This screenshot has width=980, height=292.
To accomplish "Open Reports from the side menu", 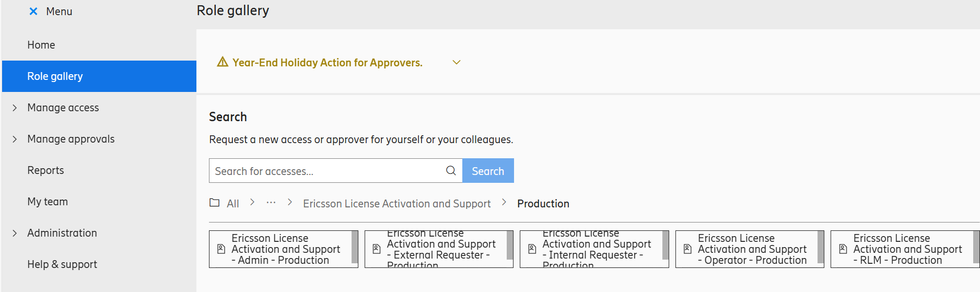I will (45, 170).
